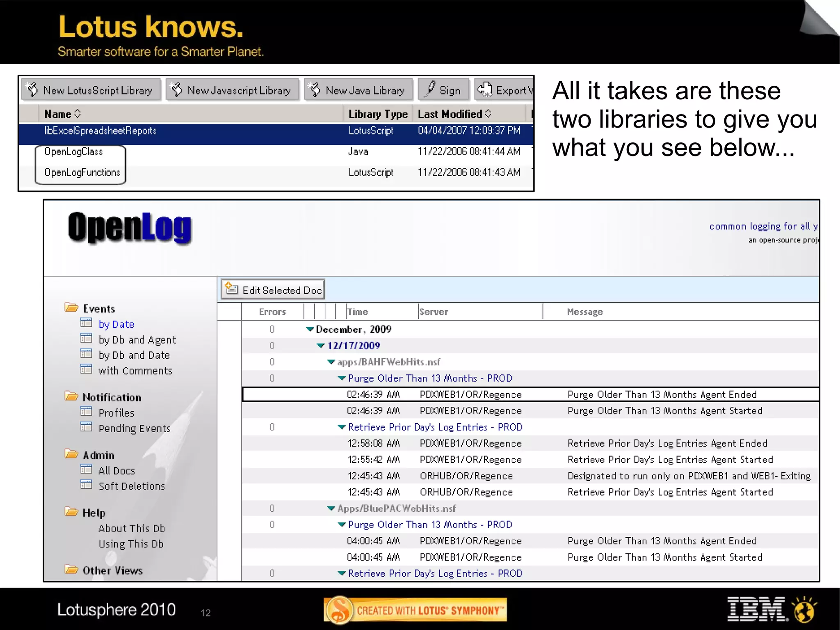Viewport: 840px width, 630px height.
Task: Click the Events folder icon
Action: [71, 307]
